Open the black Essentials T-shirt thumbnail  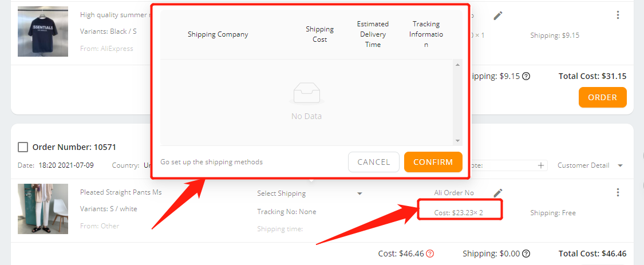click(x=43, y=31)
